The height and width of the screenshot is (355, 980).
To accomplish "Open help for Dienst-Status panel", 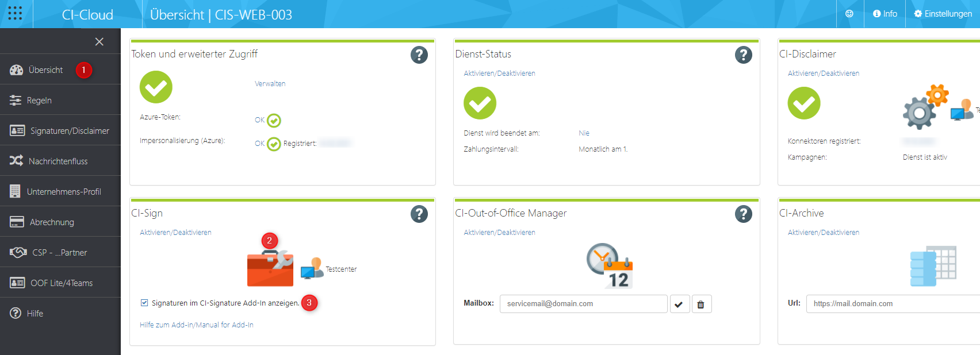I will click(743, 55).
